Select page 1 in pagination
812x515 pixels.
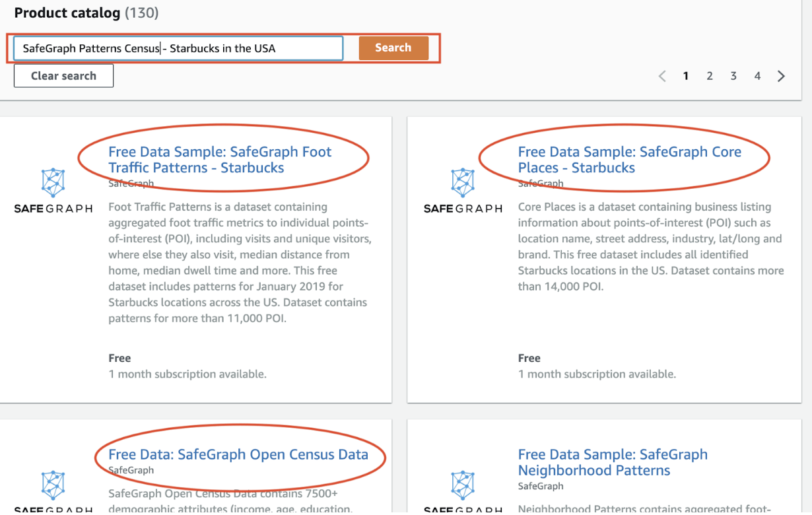coord(686,75)
